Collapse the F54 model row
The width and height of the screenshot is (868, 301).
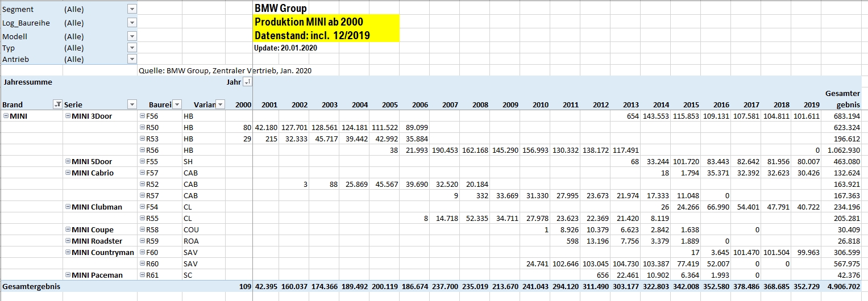click(142, 207)
